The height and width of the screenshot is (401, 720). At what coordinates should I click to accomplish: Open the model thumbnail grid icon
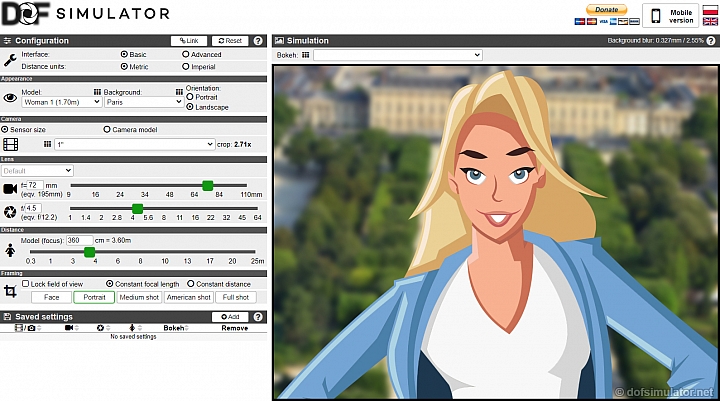pos(97,92)
